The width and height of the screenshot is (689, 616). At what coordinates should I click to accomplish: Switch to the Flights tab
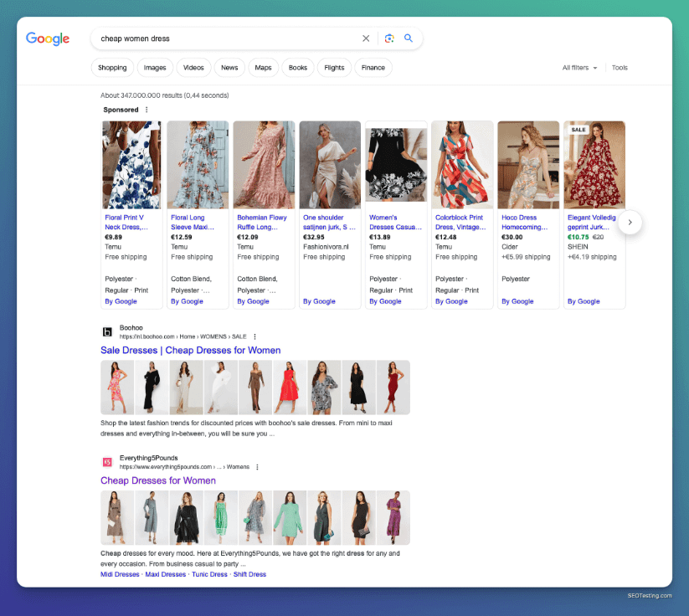pyautogui.click(x=334, y=68)
